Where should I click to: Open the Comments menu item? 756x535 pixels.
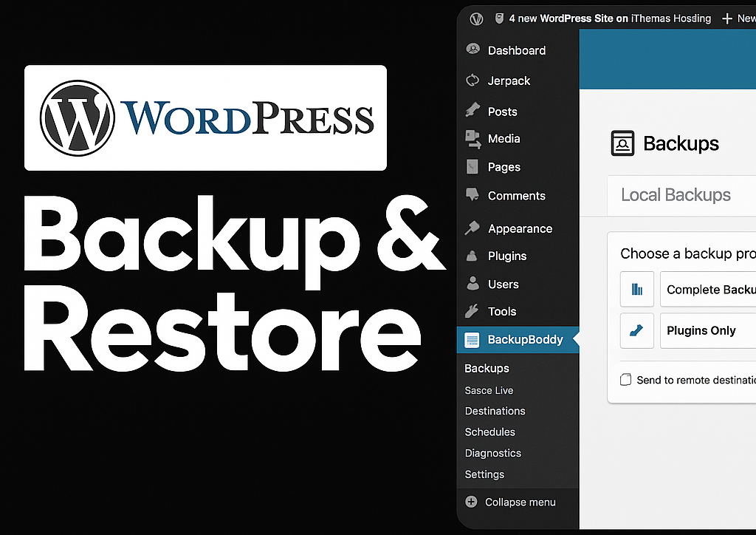point(516,196)
